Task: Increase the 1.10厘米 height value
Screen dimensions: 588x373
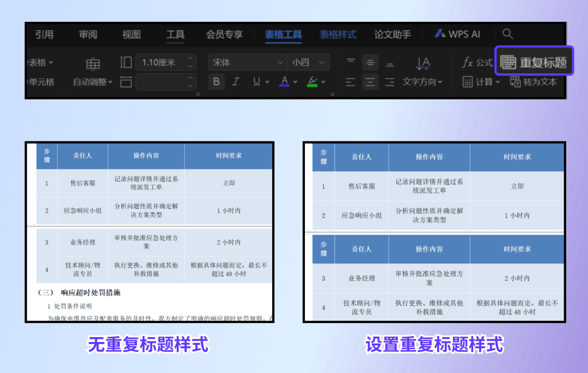Action: (x=191, y=59)
